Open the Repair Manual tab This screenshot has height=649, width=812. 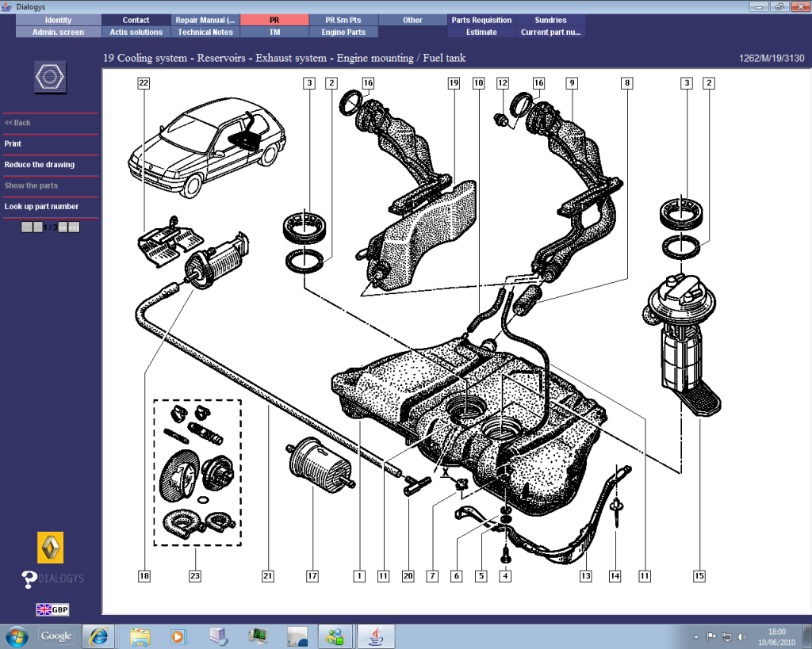click(x=205, y=20)
